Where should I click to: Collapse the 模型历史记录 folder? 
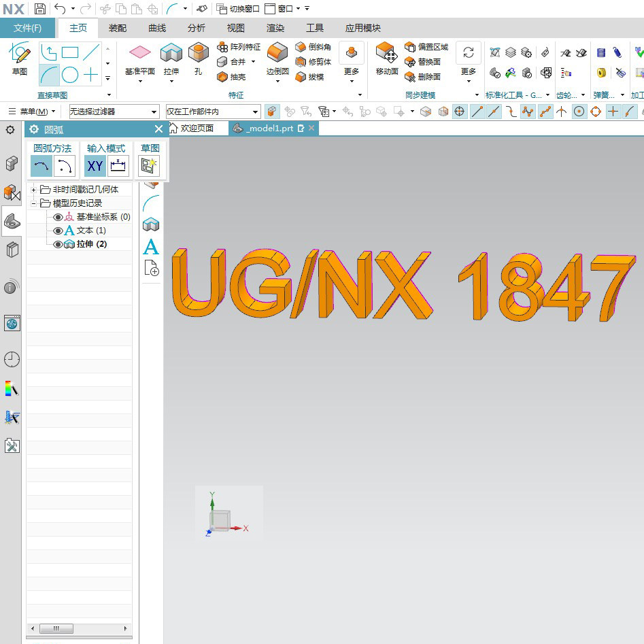(34, 203)
